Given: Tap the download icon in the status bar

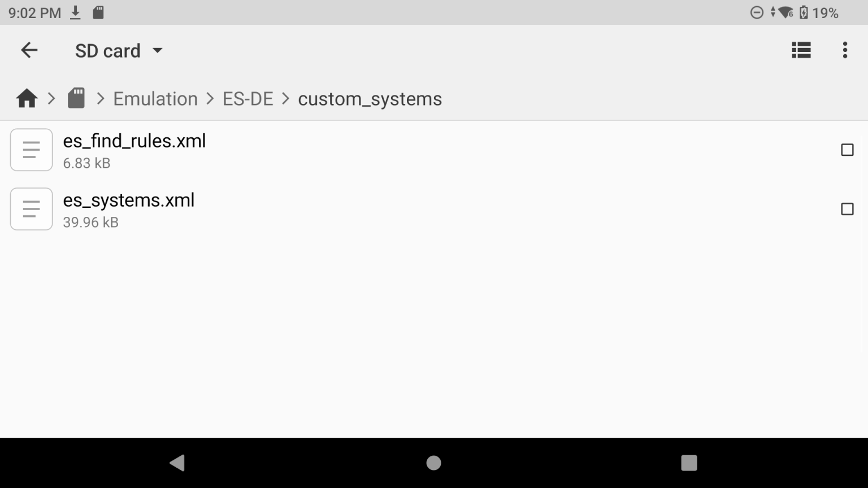Looking at the screenshot, I should pyautogui.click(x=75, y=12).
